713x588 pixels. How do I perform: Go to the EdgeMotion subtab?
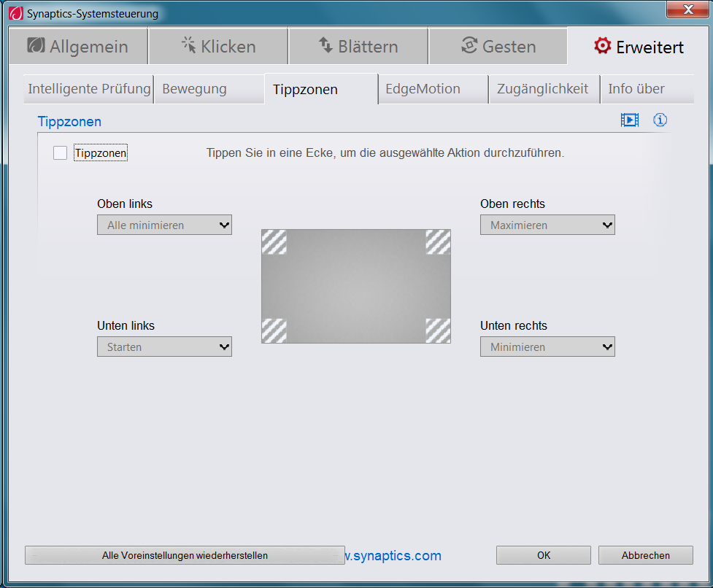[x=433, y=89]
